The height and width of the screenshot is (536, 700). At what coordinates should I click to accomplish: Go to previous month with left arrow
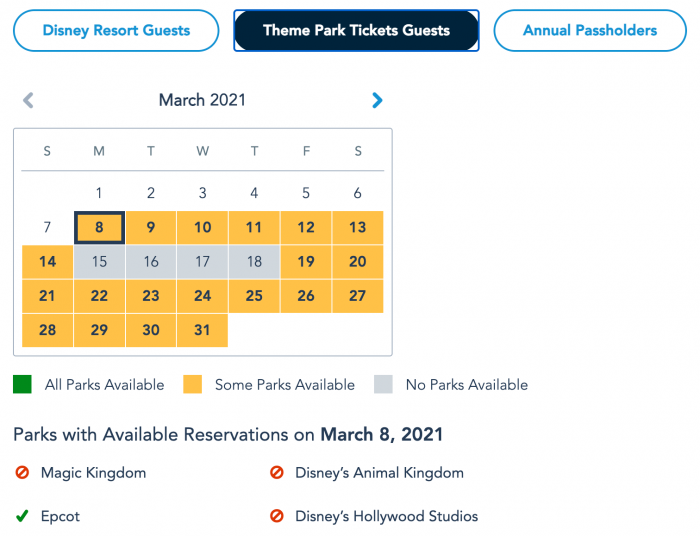pos(28,100)
